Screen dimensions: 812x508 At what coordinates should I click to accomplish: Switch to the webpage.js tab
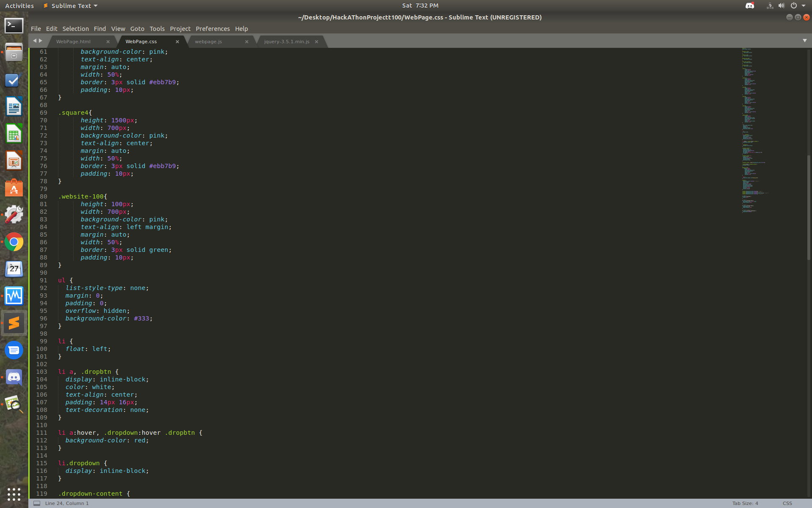[208, 41]
